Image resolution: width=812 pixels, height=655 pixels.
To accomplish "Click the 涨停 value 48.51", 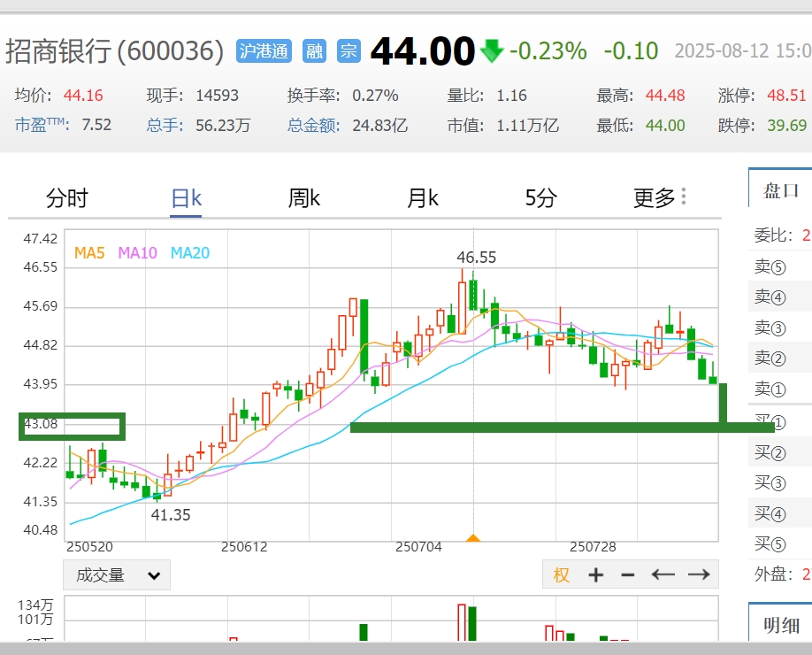I will point(786,96).
